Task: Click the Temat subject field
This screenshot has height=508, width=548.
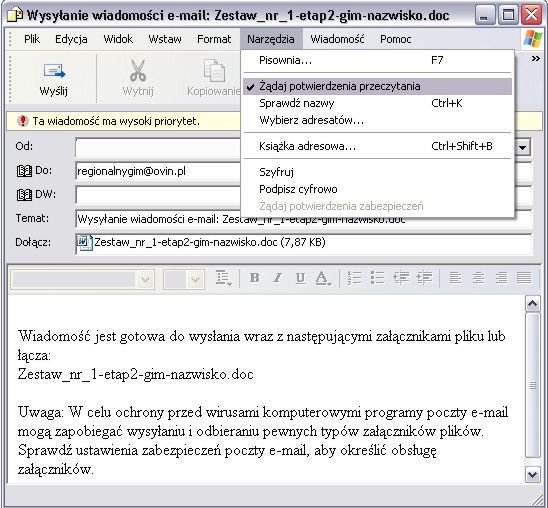Action: [x=303, y=219]
